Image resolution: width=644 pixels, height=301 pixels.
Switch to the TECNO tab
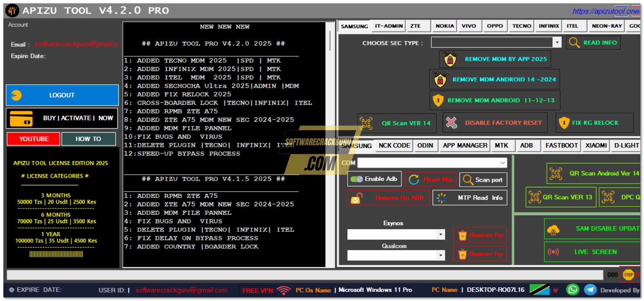[x=522, y=26]
